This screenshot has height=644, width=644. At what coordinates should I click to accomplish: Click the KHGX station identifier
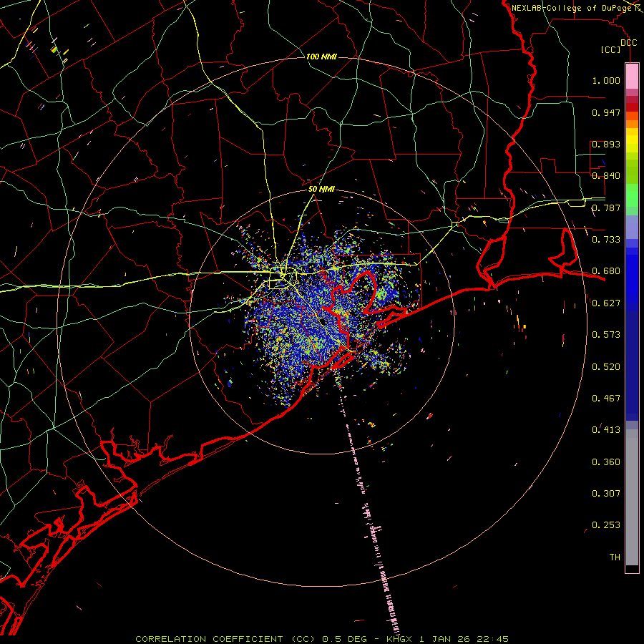point(401,639)
